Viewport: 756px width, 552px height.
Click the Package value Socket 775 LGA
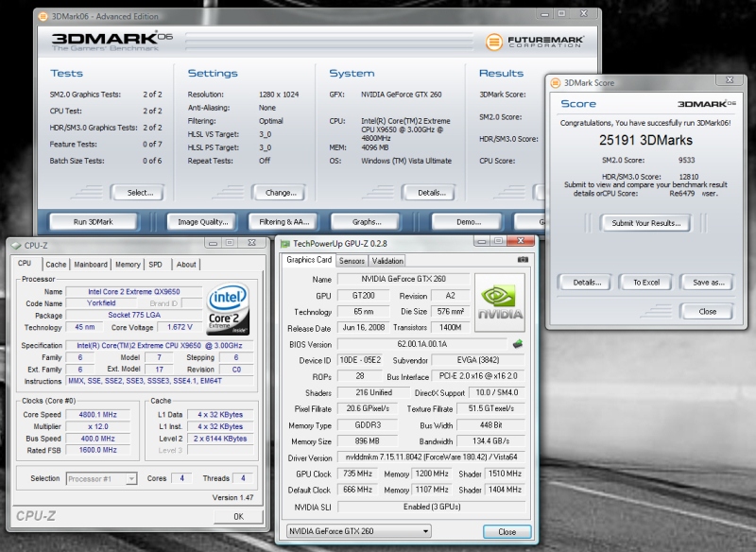(134, 316)
